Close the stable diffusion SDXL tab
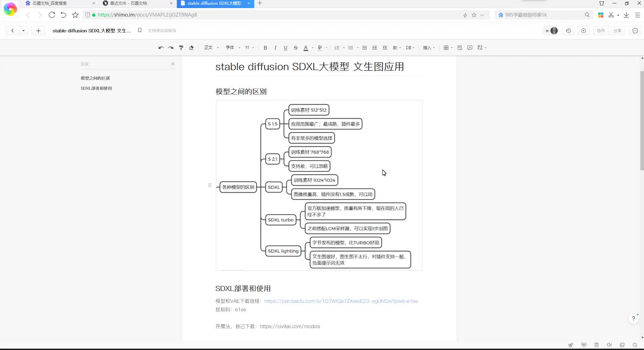 pos(249,3)
